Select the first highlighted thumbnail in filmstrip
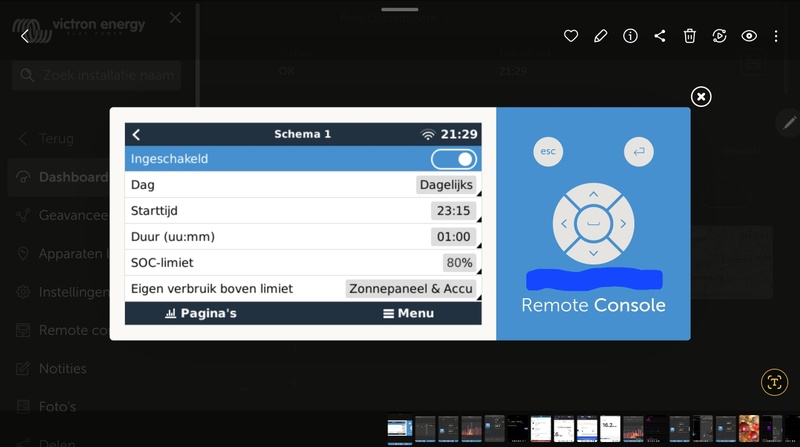 click(399, 429)
